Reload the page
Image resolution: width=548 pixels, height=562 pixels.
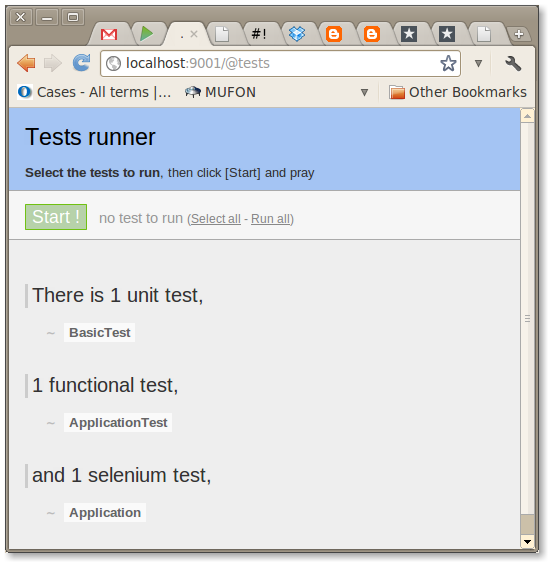81,63
